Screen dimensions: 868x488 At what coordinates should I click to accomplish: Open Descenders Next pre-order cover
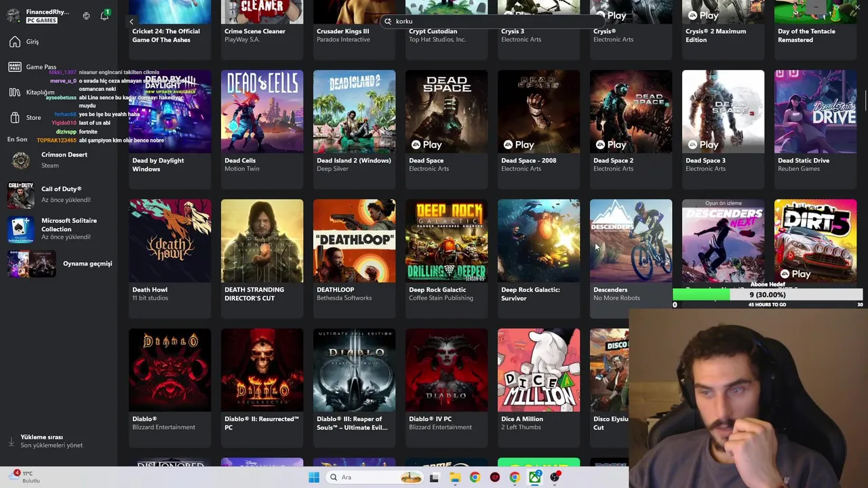coord(723,241)
